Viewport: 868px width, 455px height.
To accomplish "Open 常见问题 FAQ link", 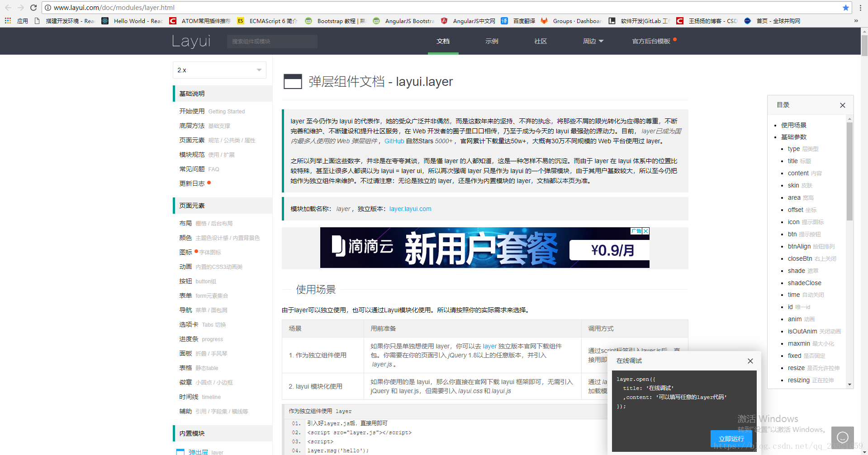I will (199, 169).
